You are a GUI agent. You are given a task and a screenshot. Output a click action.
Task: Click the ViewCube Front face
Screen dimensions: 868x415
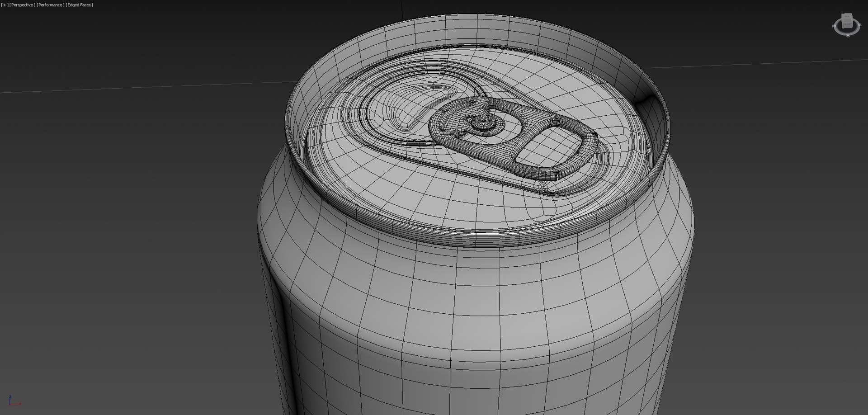pyautogui.click(x=847, y=24)
